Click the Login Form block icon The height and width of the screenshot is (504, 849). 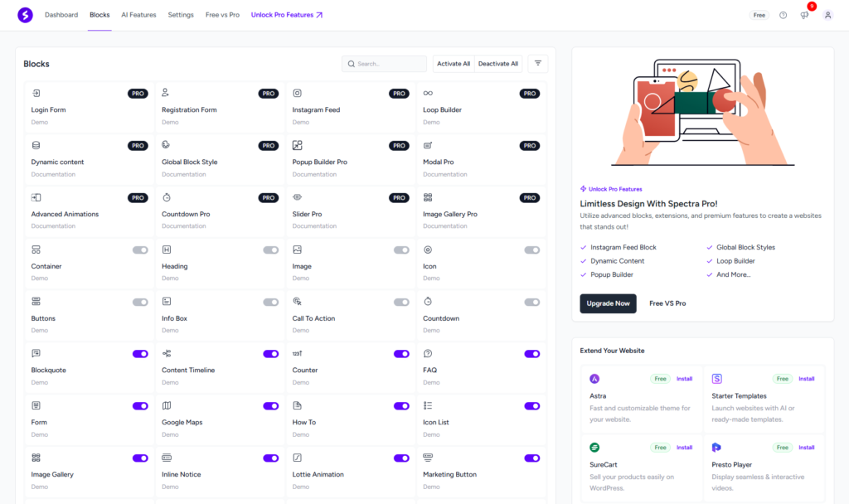tap(36, 93)
